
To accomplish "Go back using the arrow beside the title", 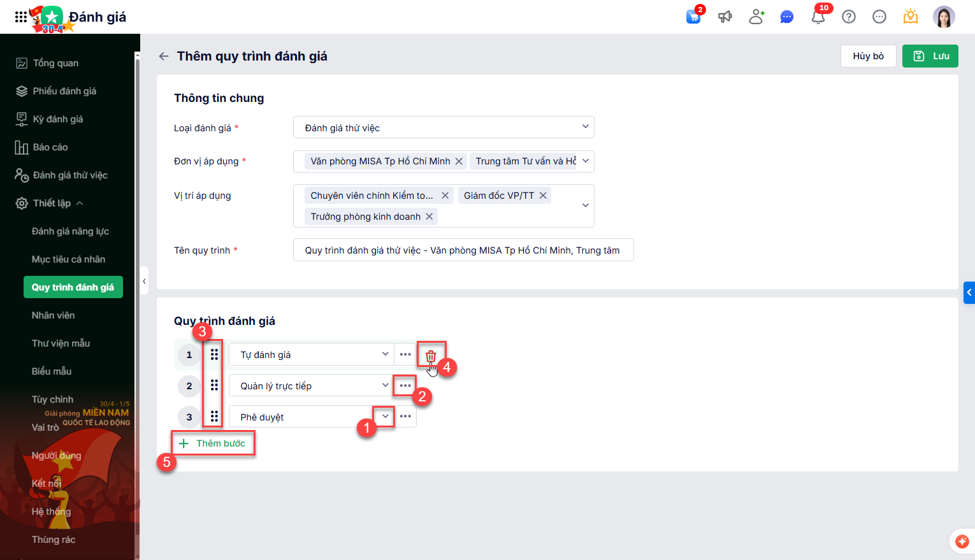I will tap(164, 56).
